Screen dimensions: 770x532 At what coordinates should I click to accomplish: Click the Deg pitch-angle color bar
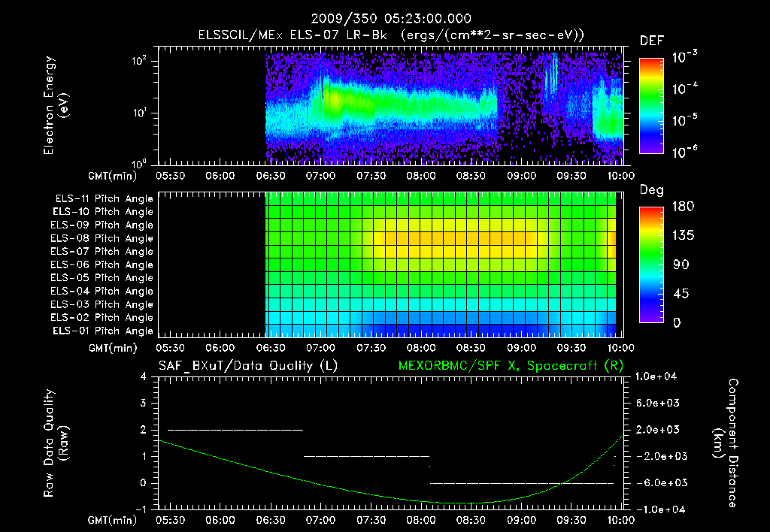(x=651, y=265)
